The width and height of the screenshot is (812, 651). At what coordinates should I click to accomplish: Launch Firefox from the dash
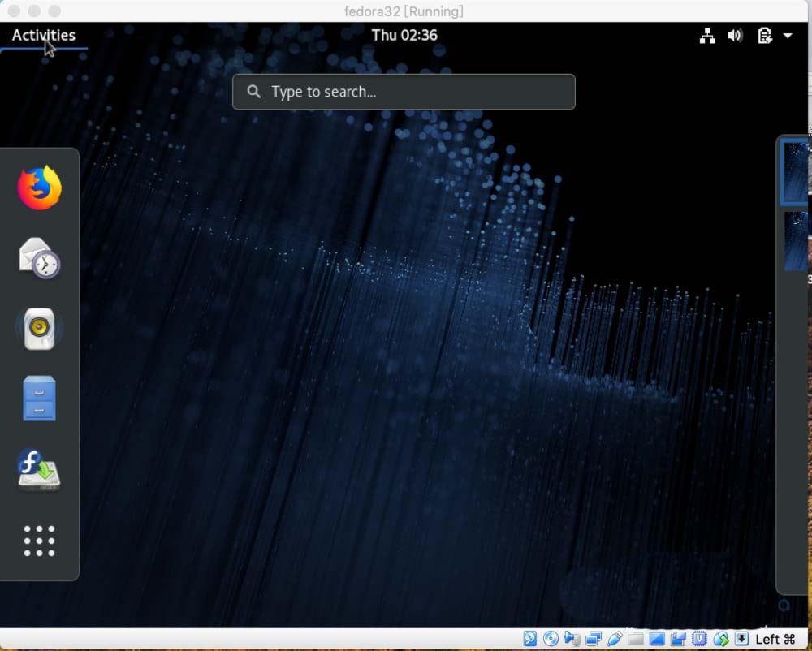click(x=40, y=188)
